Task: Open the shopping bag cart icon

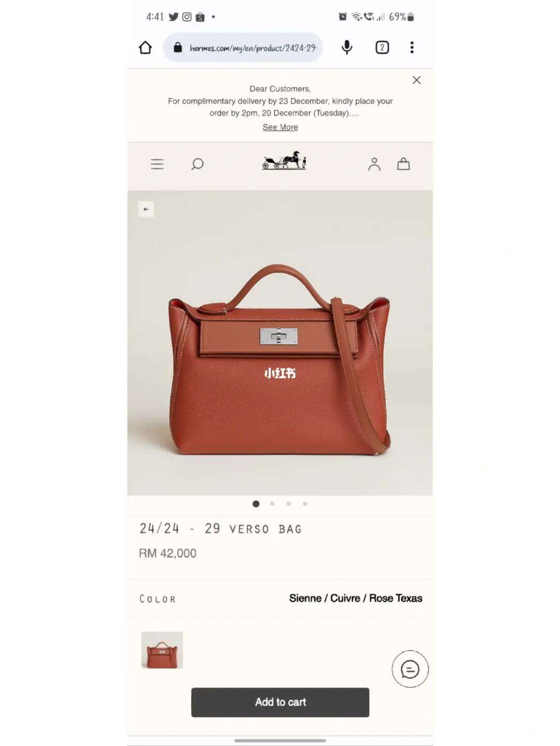Action: click(403, 164)
